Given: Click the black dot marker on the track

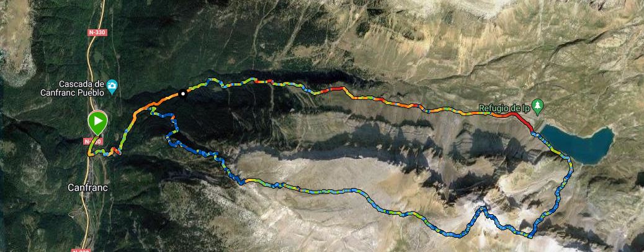Looking at the screenshot, I should [x=183, y=93].
